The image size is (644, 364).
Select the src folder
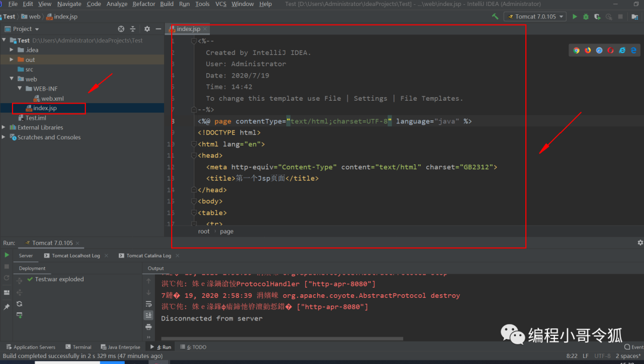tap(29, 69)
